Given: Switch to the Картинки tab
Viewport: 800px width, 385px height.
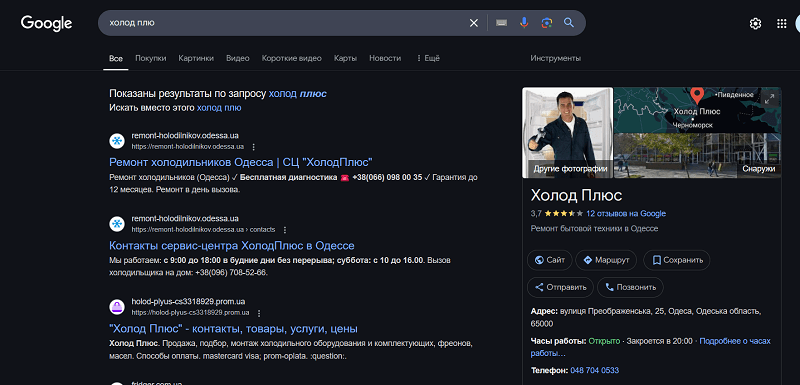Looking at the screenshot, I should 196,58.
